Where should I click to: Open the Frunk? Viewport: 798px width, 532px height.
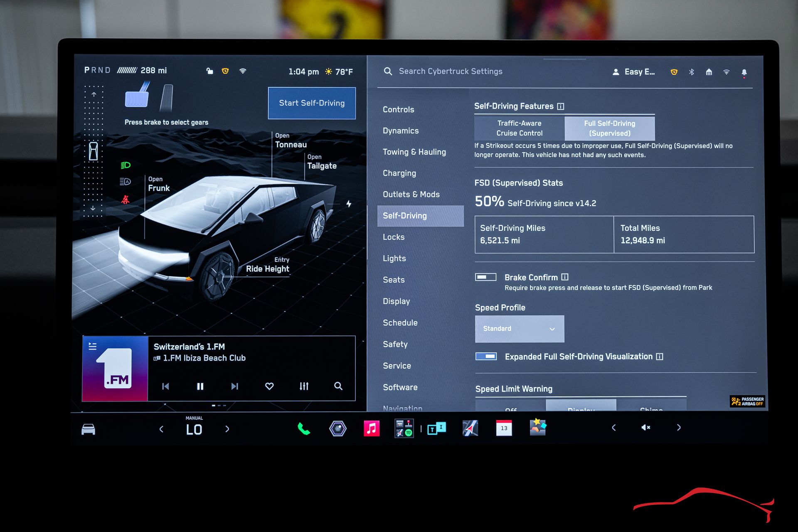coord(159,184)
